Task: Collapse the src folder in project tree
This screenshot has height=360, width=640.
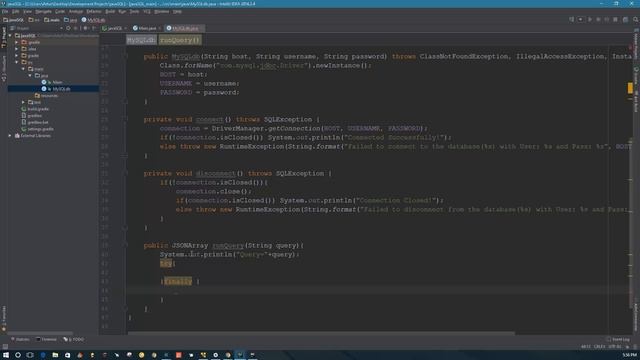Action: pyautogui.click(x=17, y=62)
